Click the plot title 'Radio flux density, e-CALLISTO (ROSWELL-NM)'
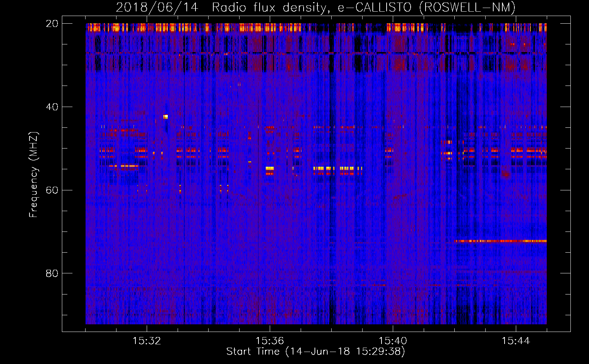 coord(364,7)
